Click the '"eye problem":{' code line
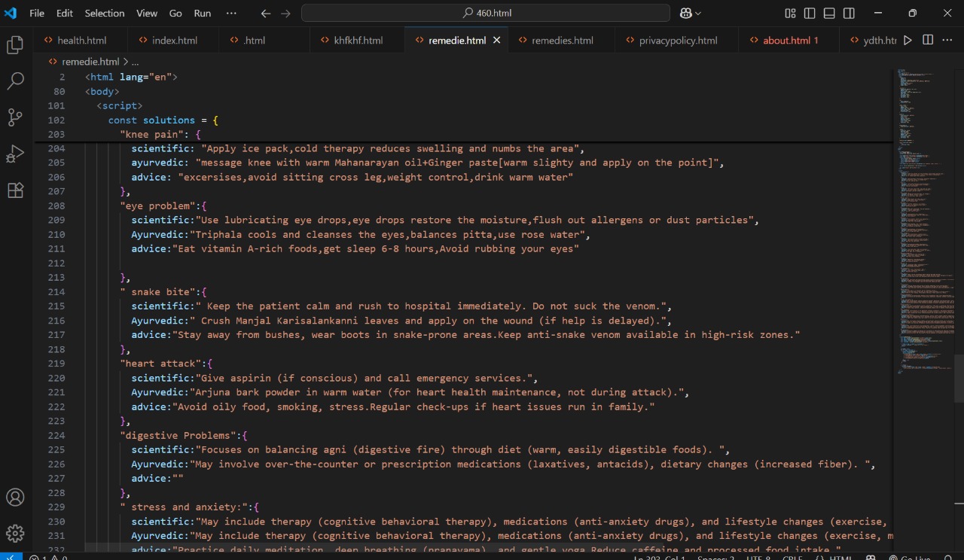 pos(163,205)
